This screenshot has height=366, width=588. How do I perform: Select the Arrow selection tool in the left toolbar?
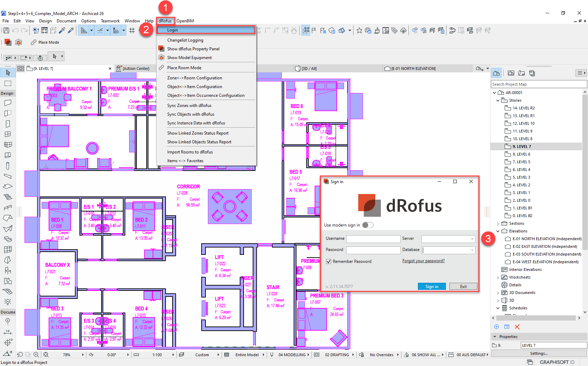[7, 72]
